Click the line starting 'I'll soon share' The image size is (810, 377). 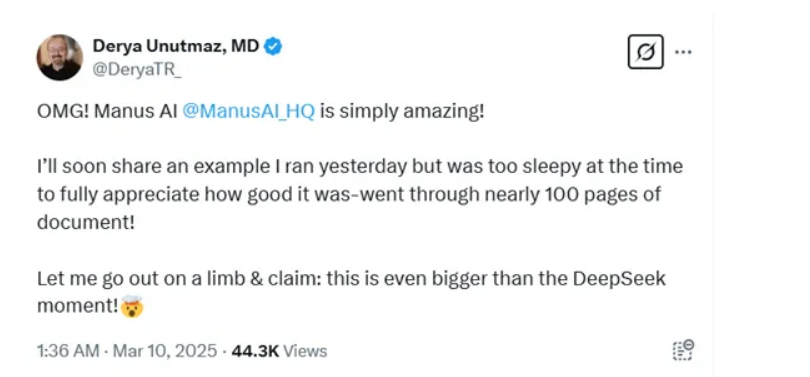click(x=360, y=167)
